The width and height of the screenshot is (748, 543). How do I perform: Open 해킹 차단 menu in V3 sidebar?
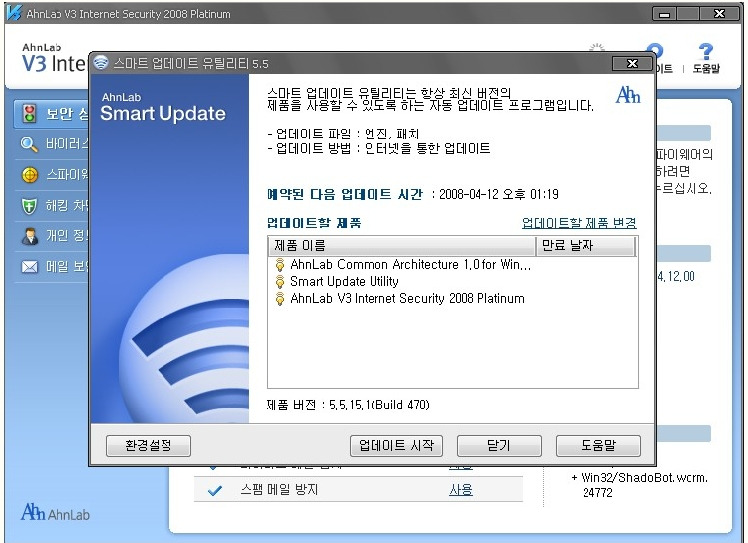(52, 206)
